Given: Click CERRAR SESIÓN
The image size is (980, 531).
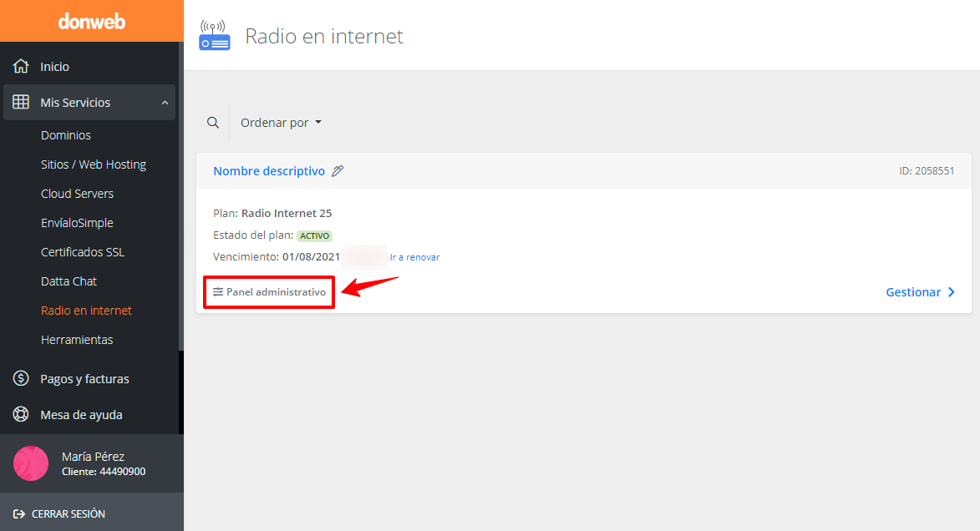Looking at the screenshot, I should [x=69, y=514].
